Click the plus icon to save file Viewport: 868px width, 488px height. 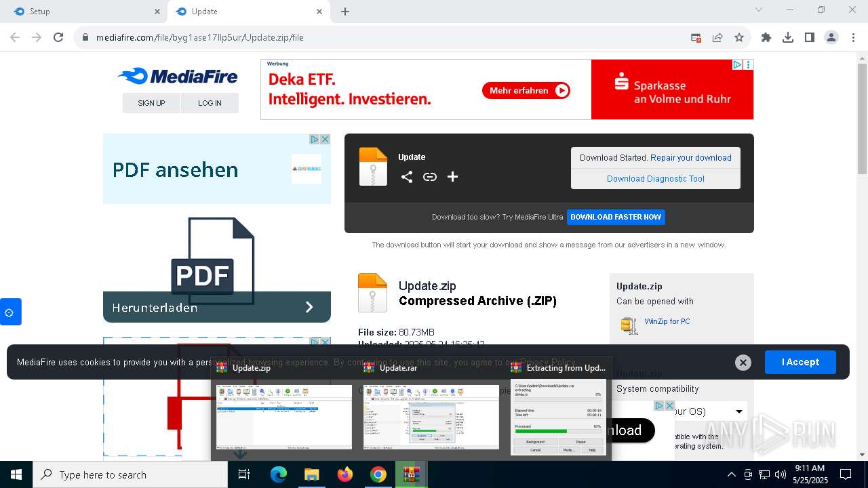pos(452,177)
